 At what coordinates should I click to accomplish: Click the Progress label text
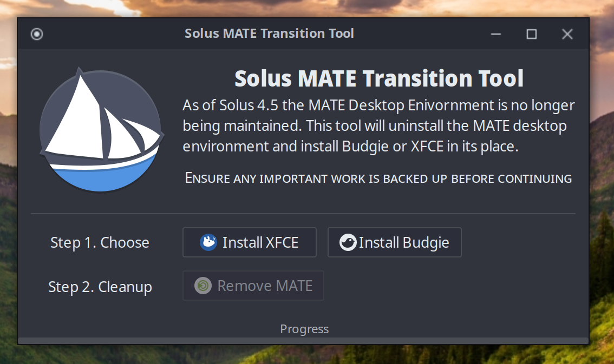304,328
